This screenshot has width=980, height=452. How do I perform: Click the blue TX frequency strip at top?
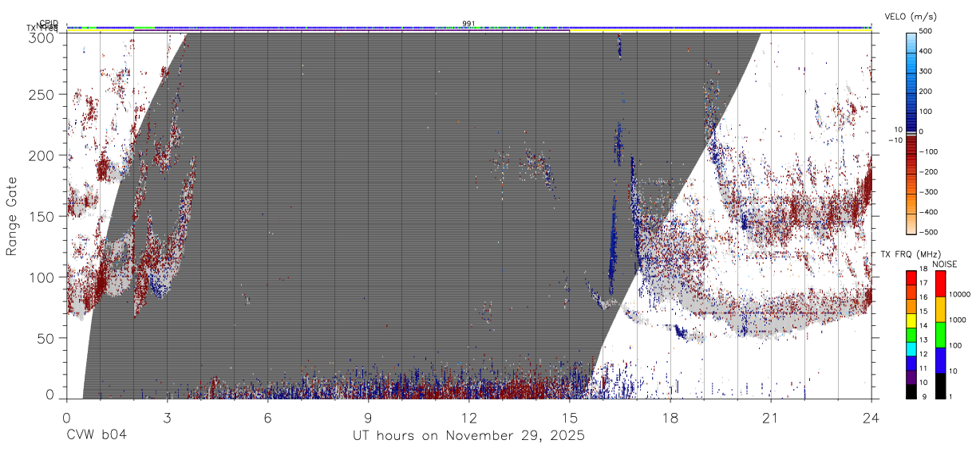pyautogui.click(x=469, y=28)
